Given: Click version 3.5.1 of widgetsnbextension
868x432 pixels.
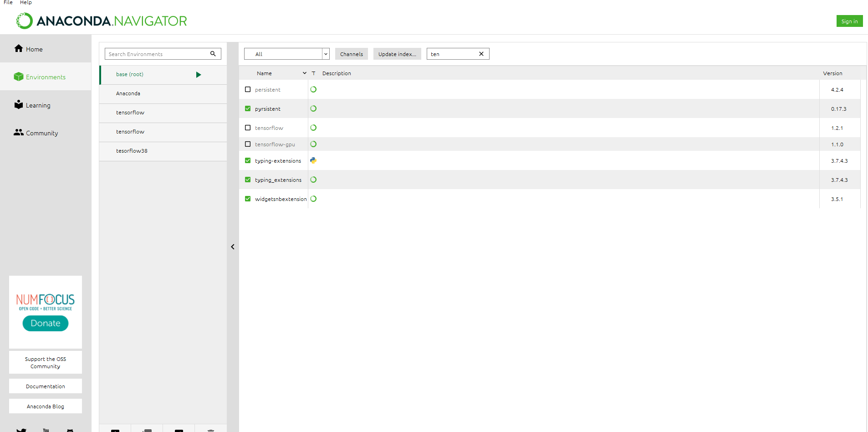Looking at the screenshot, I should click(837, 199).
